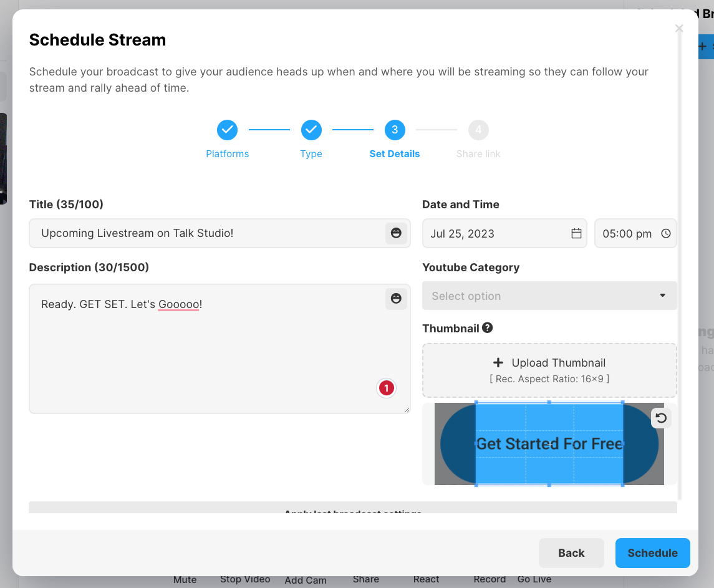Click the red notification badge in Description
This screenshot has width=714, height=588.
[x=386, y=388]
